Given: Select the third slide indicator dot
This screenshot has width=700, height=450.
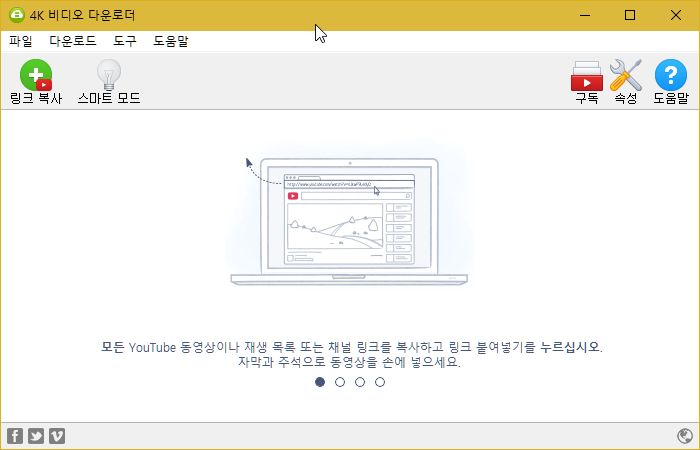Looking at the screenshot, I should coord(360,382).
